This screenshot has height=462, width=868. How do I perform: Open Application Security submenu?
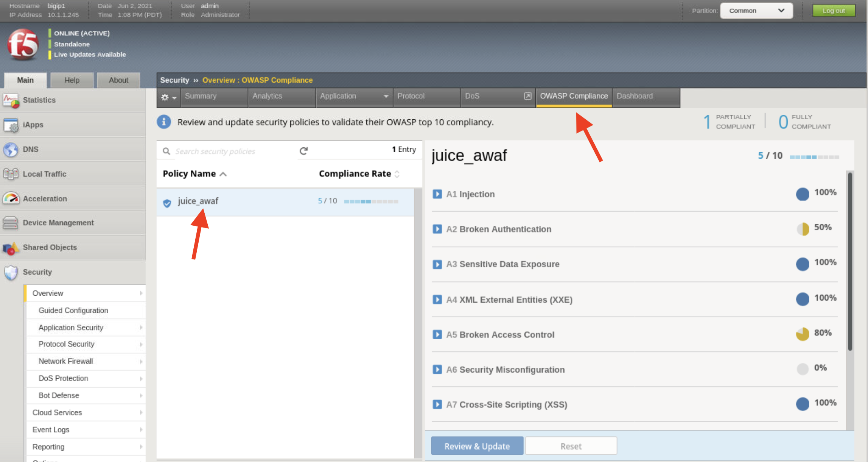tap(86, 328)
